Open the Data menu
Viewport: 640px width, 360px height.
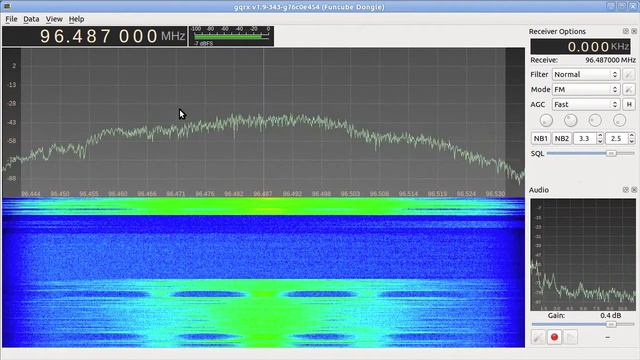tap(31, 19)
